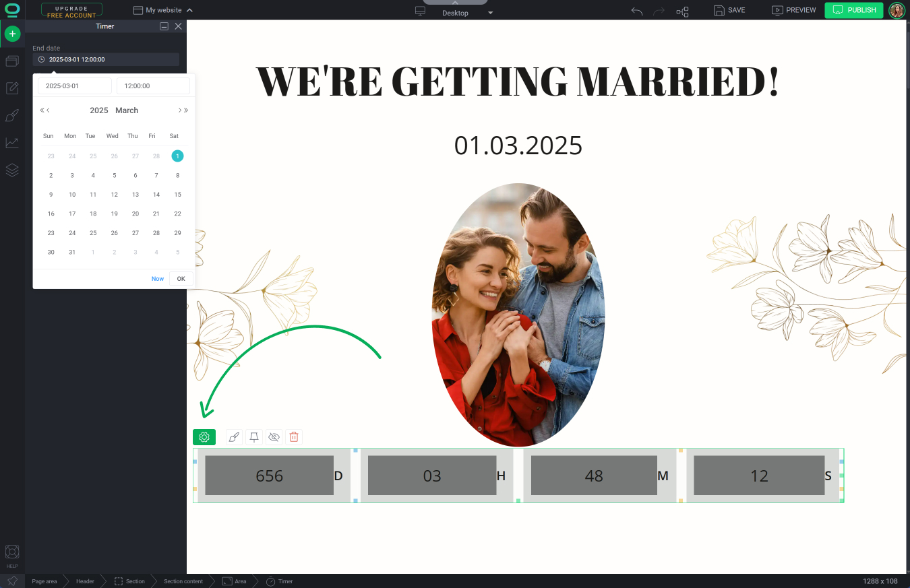
Task: Click time input showing 12:00:00
Action: click(153, 86)
